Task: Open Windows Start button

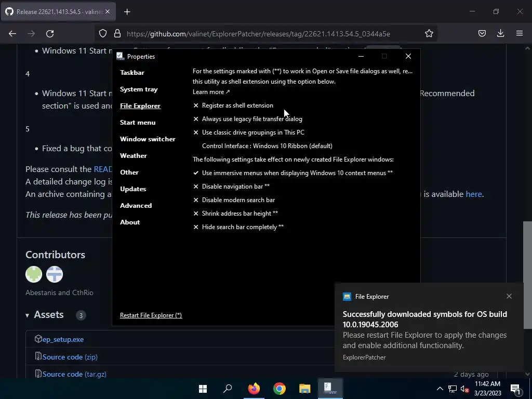Action: [x=203, y=389]
